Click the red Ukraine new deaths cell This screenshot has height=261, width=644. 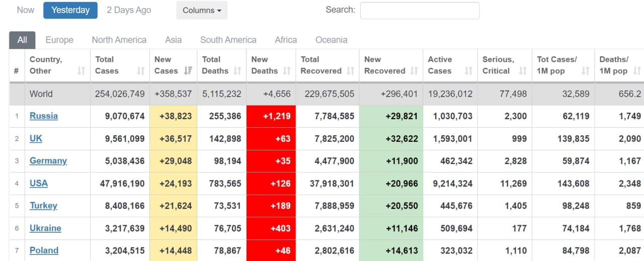coord(271,228)
